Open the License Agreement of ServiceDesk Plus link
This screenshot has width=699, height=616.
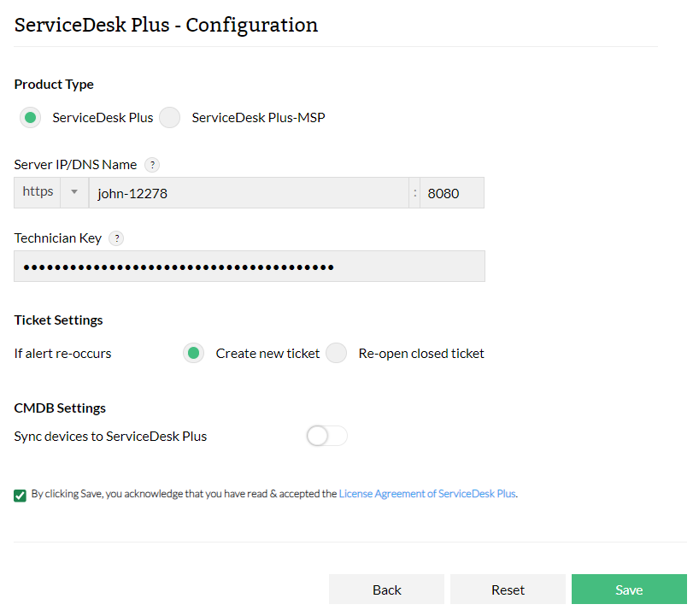427,494
